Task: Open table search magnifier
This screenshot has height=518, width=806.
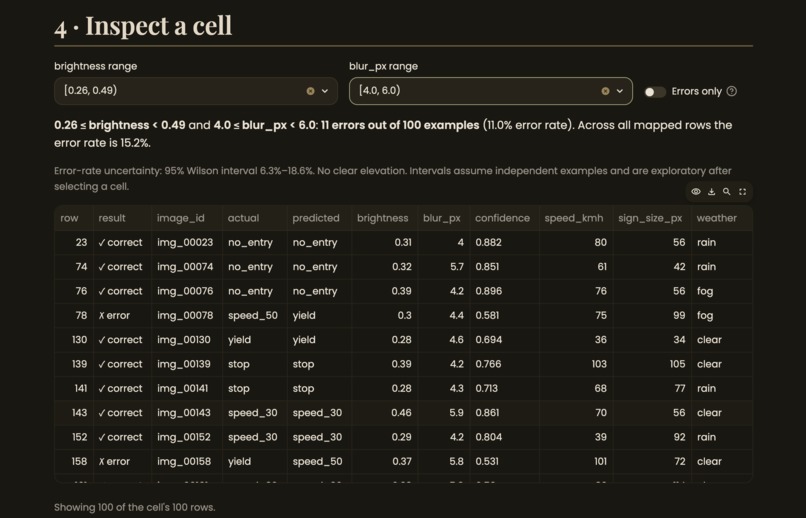Action: [x=727, y=192]
